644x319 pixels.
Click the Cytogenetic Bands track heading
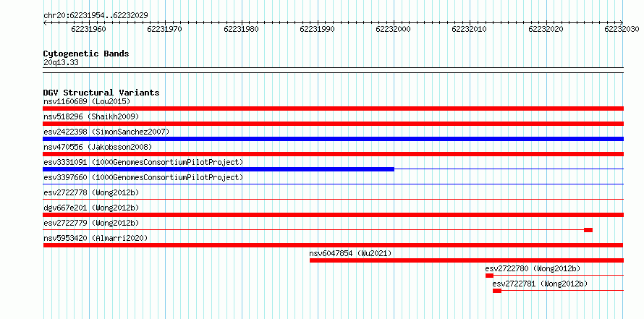pyautogui.click(x=86, y=54)
